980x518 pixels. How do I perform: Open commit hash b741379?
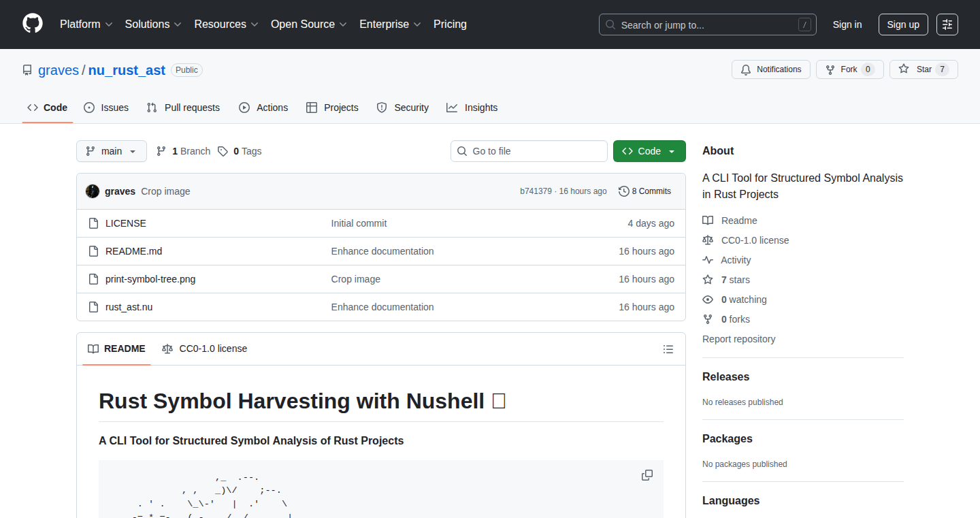click(536, 191)
